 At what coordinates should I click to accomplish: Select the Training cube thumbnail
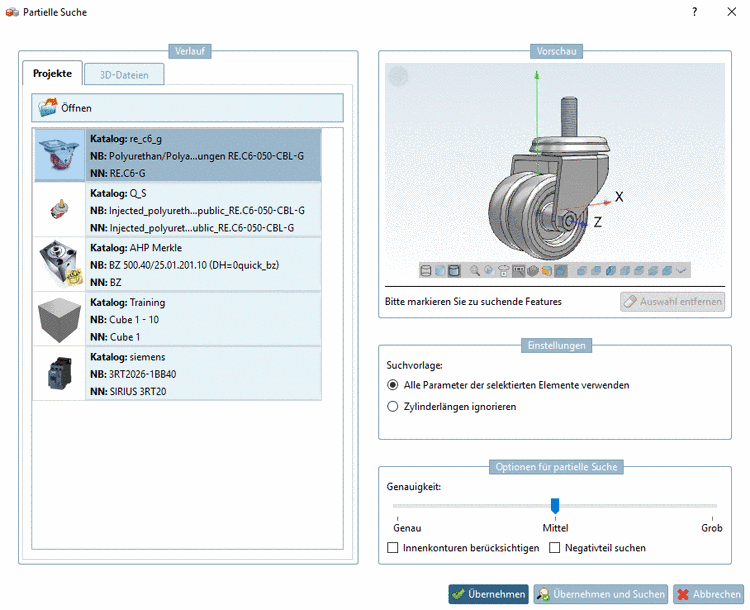59,319
